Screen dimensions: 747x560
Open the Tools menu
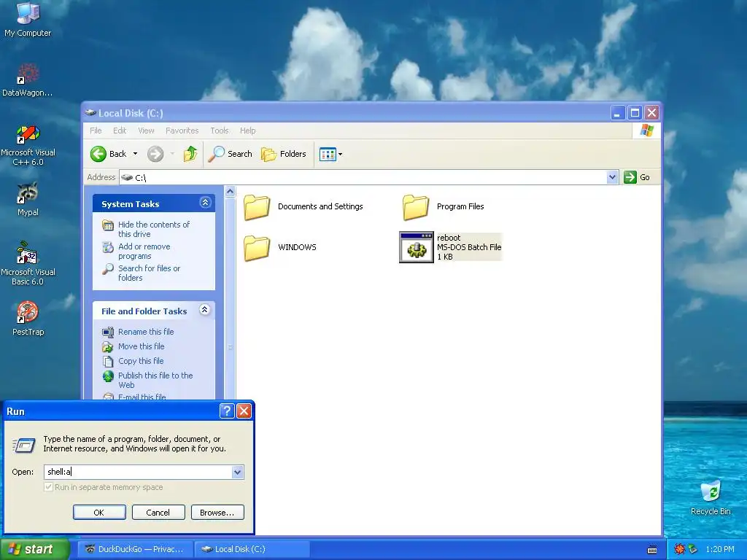pos(220,131)
